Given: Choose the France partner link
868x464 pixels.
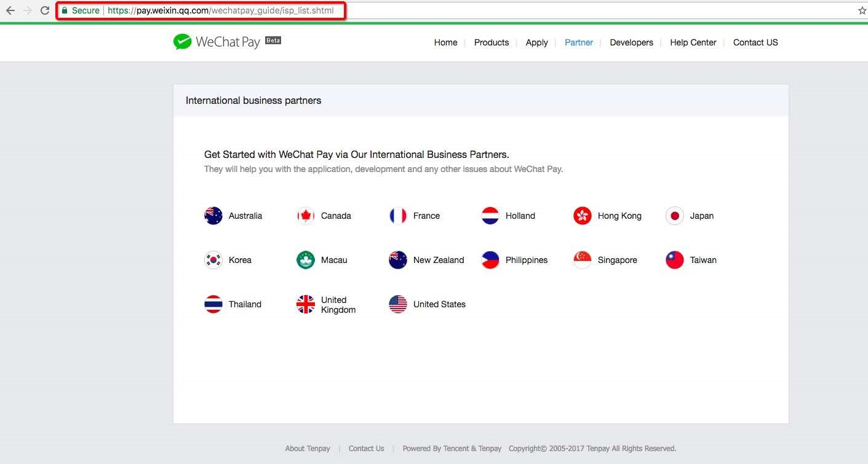Looking at the screenshot, I should tap(427, 216).
